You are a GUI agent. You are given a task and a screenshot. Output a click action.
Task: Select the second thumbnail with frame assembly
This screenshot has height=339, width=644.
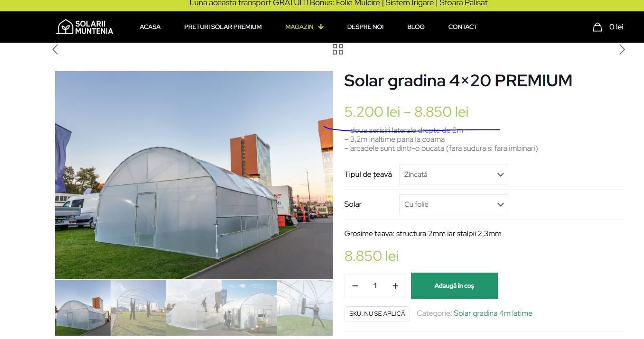point(138,308)
